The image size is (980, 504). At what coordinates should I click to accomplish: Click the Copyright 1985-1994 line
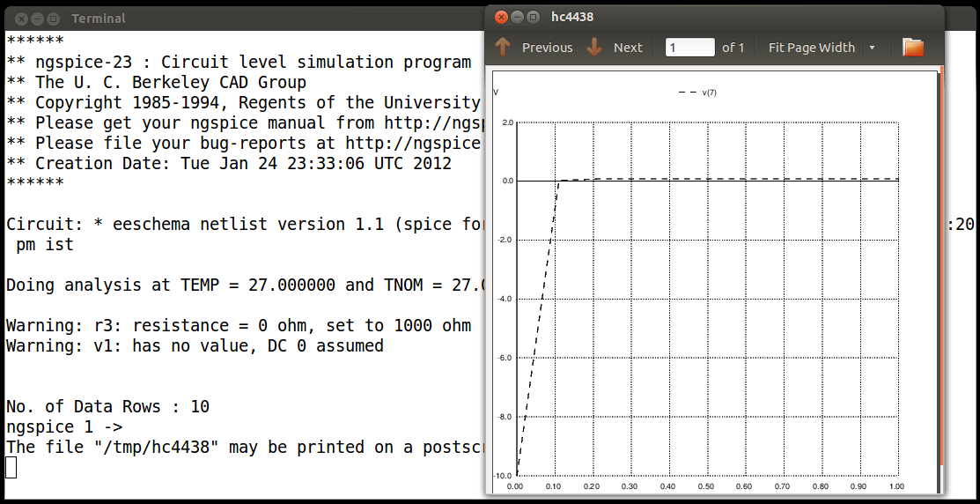coord(246,102)
